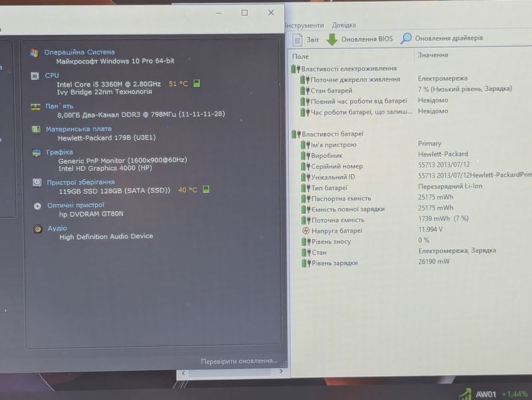
Task: Open the Пристрої зберігання section link
Action: (81, 182)
